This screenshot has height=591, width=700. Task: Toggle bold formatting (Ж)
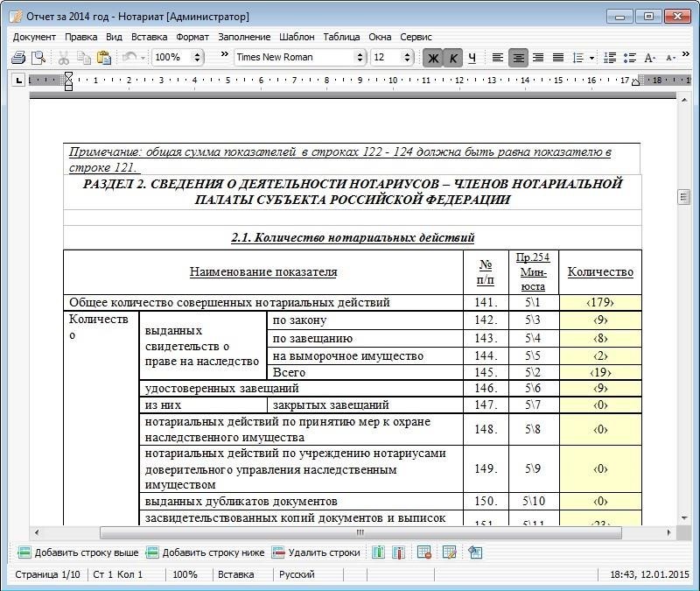[432, 58]
